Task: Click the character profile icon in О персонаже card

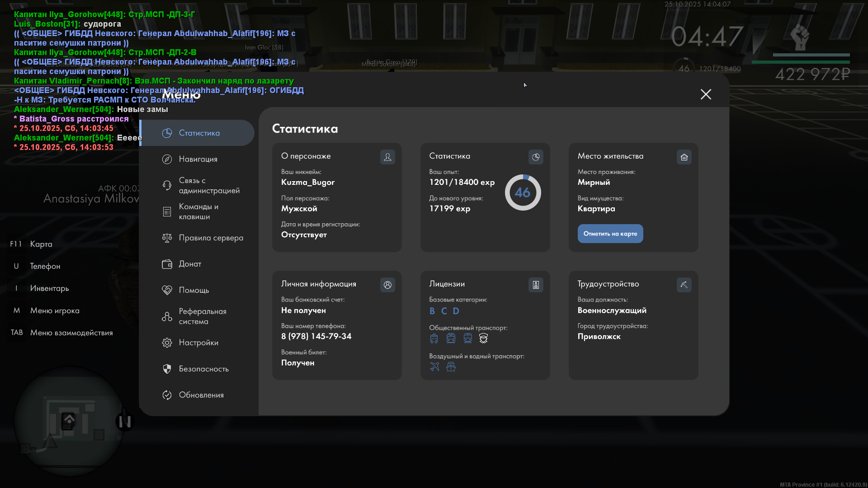Action: 387,157
